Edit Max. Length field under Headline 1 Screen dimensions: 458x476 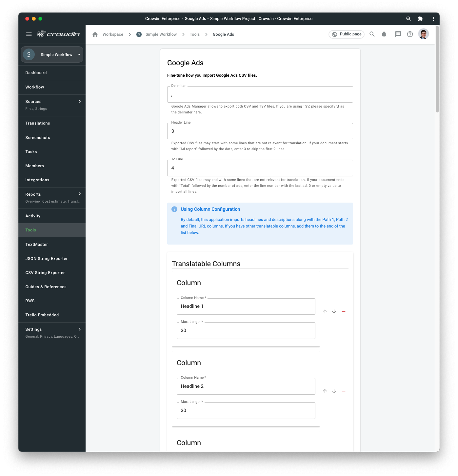pyautogui.click(x=246, y=330)
